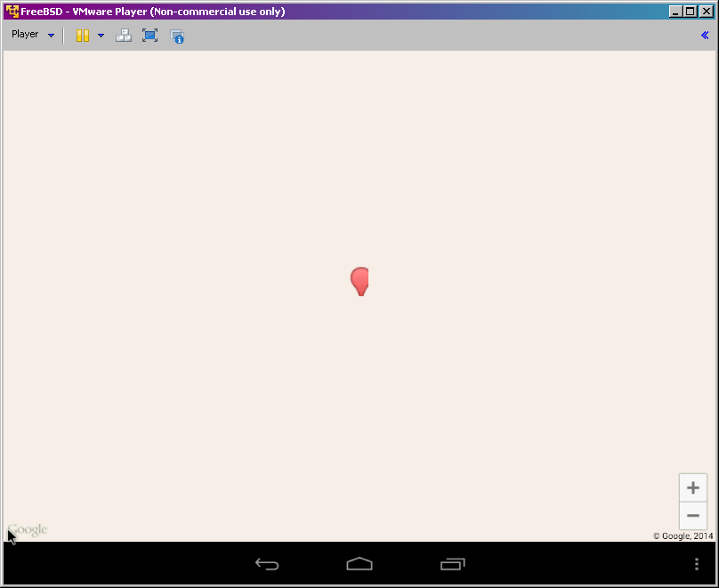This screenshot has height=588, width=719.
Task: Pause the virtual machine with the yellow pause icon
Action: 82,36
